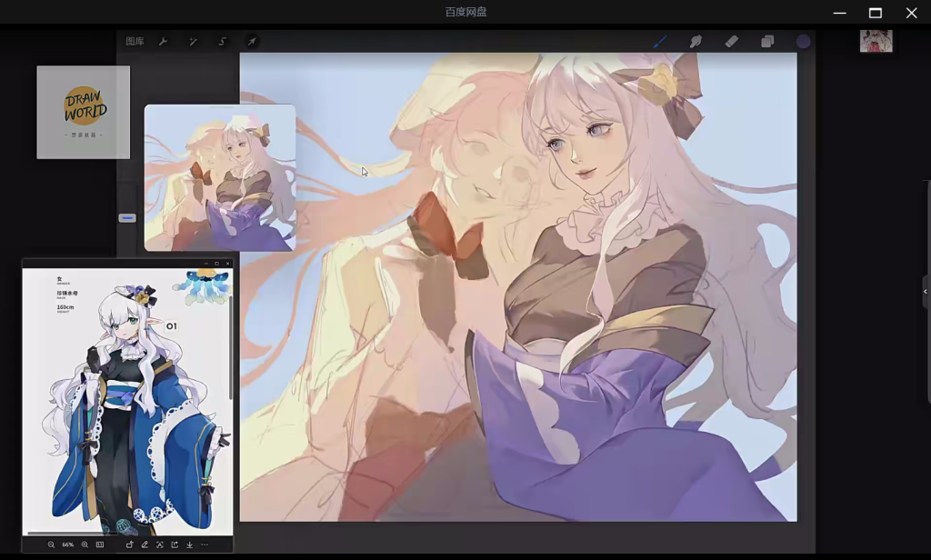Edit the reference image with pencil
931x560 pixels.
pos(145,545)
